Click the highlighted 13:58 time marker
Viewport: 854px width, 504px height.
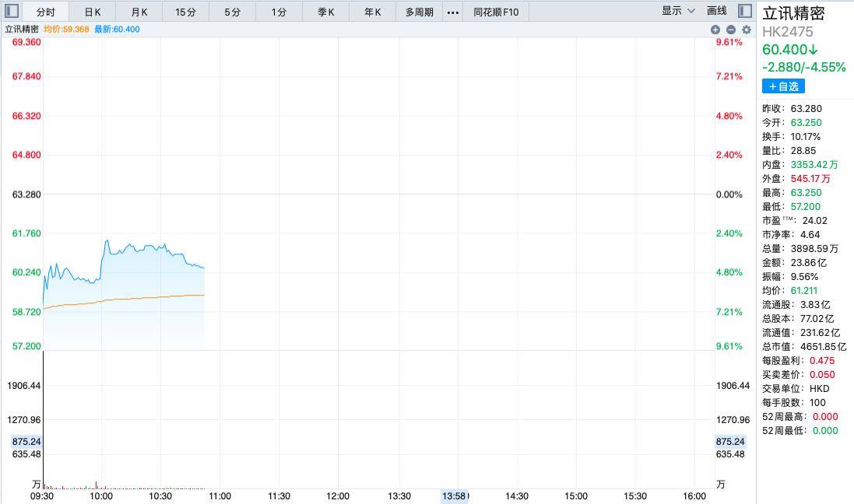[x=455, y=496]
